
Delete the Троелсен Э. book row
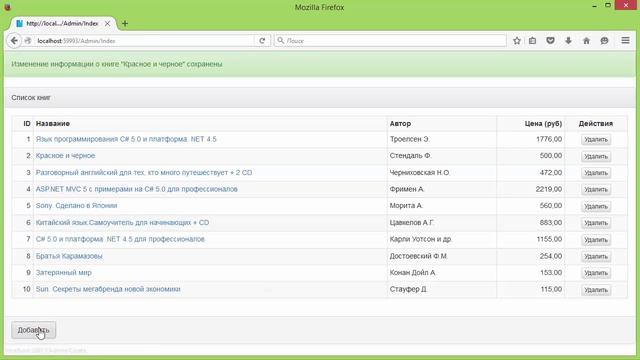click(596, 140)
